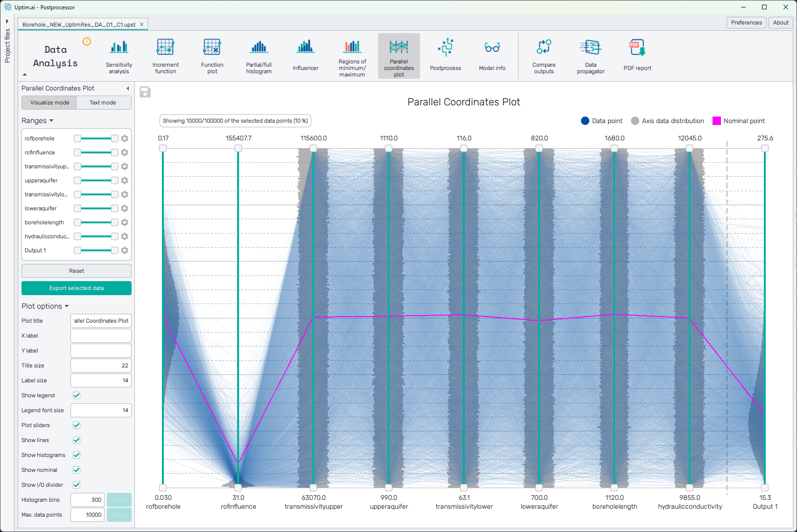
Task: Open the Influencer tool
Action: [x=305, y=55]
